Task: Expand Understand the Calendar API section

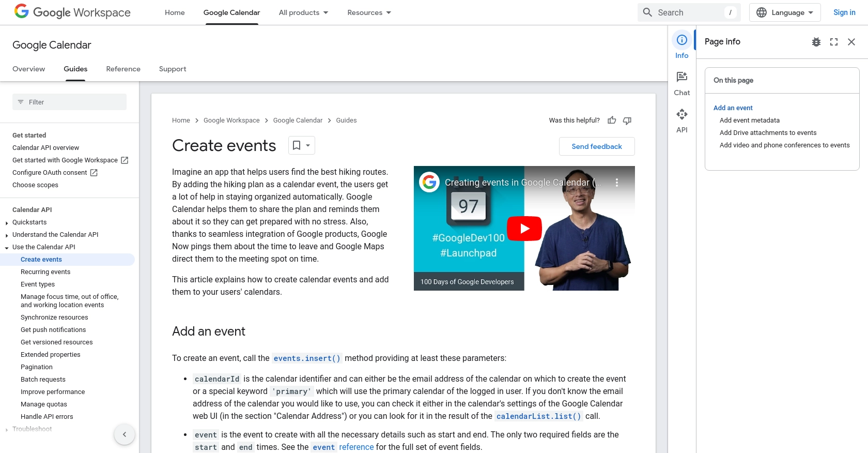Action: coord(6,235)
